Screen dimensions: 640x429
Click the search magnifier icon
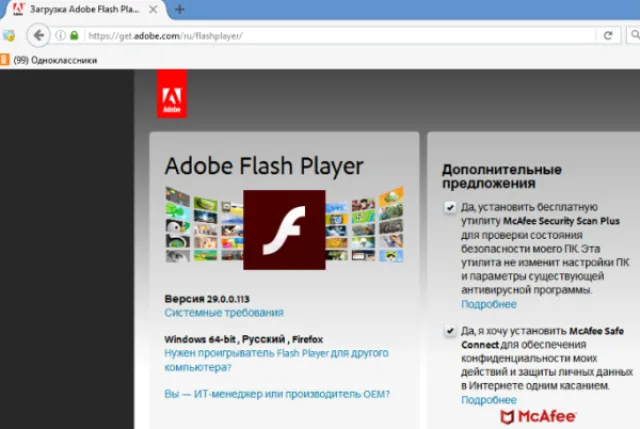(634, 35)
